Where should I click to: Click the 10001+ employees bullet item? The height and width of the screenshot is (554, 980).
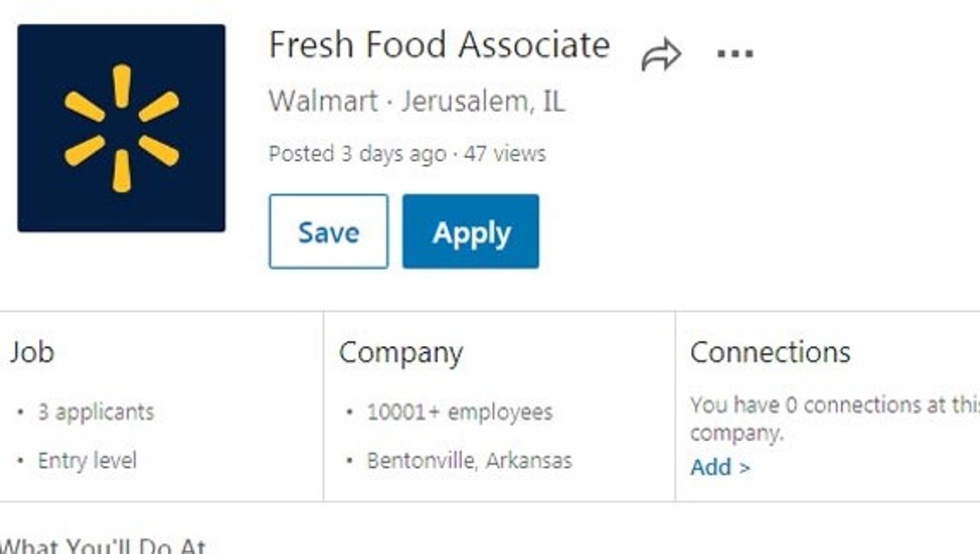pos(460,412)
